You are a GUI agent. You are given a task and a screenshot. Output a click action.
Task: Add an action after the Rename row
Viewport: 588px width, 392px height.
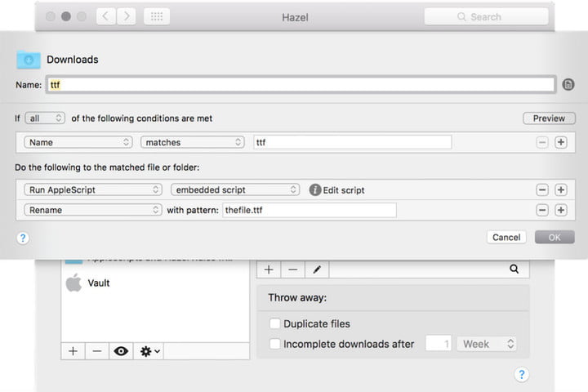(x=561, y=210)
